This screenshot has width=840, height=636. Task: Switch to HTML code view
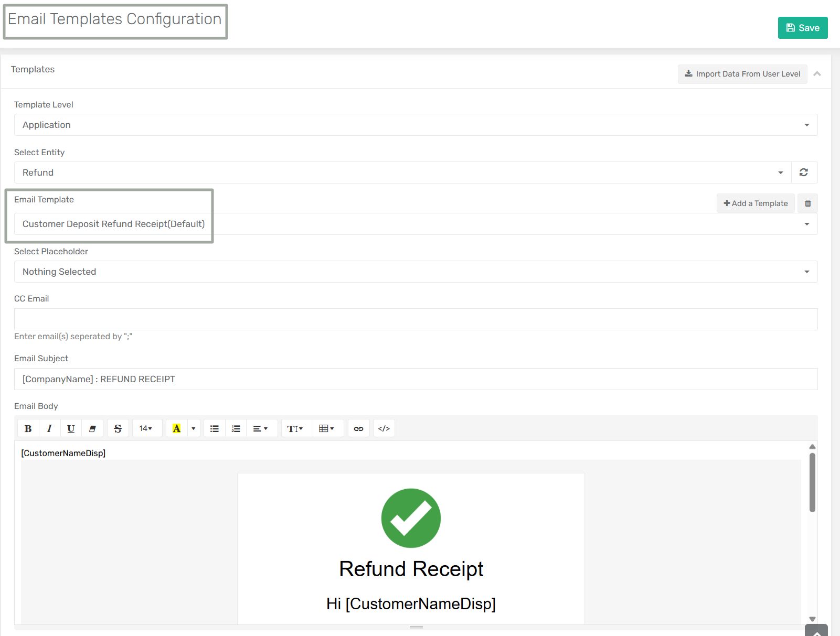click(384, 428)
